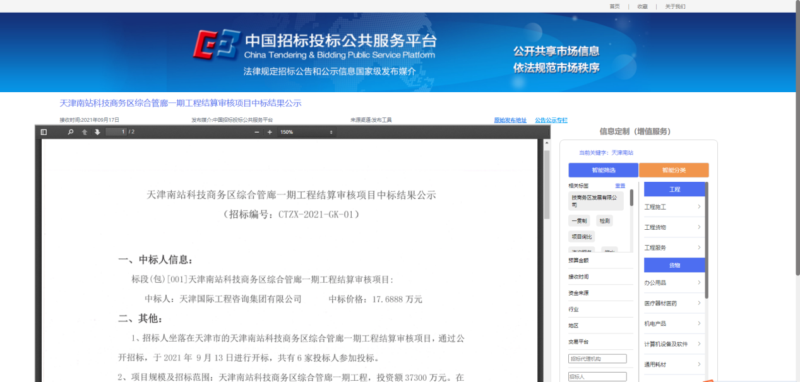
Task: Expand the 工程货物 category
Action: click(x=673, y=227)
